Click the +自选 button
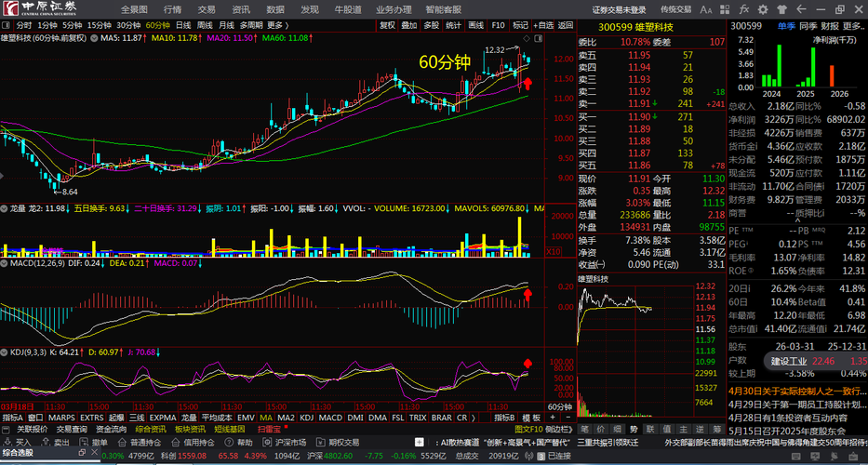The height and width of the screenshot is (465, 868). (543, 25)
